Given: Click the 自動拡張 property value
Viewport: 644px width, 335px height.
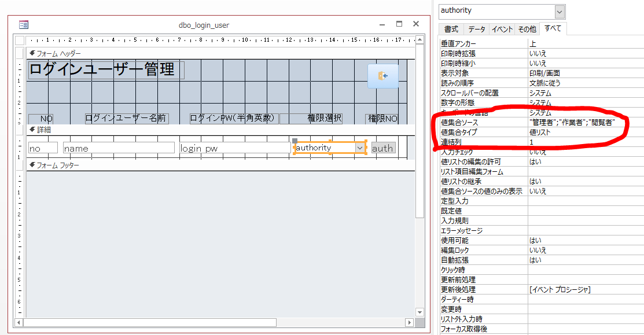Looking at the screenshot, I should (586, 260).
